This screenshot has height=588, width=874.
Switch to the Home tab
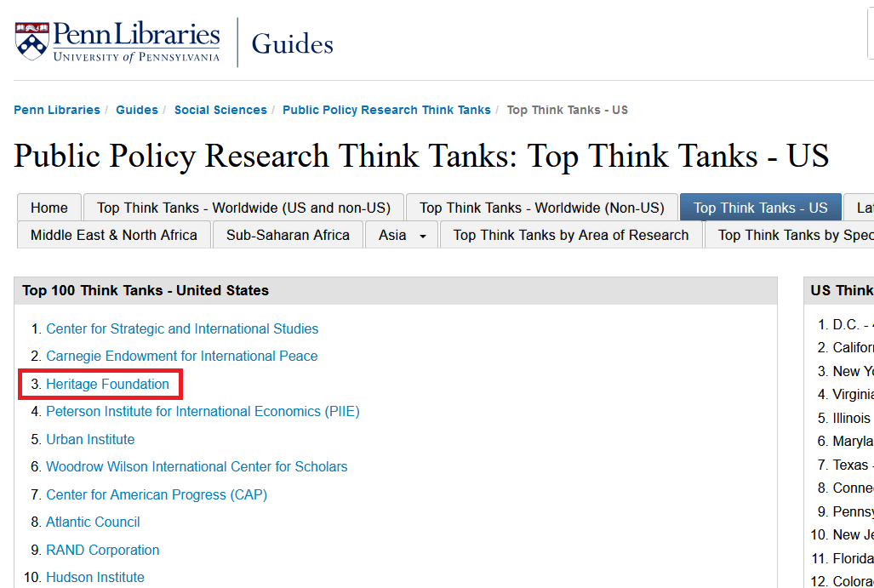point(49,208)
